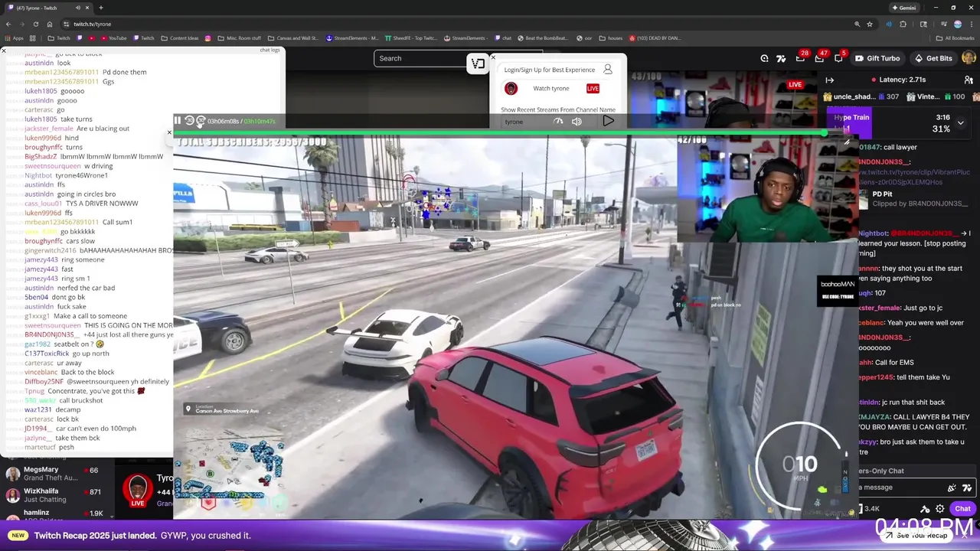Open the Content ideas bookmark folder
Screen dimensions: 980x551
coord(180,37)
